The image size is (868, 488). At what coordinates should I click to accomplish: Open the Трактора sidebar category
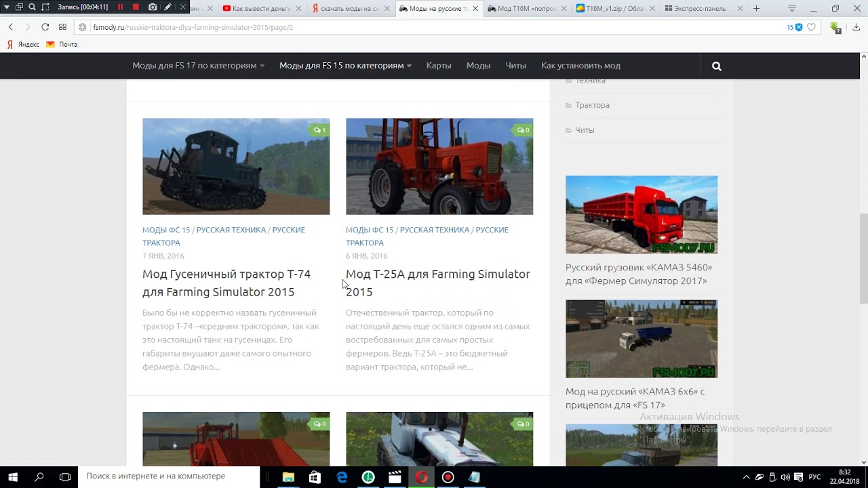click(x=592, y=105)
